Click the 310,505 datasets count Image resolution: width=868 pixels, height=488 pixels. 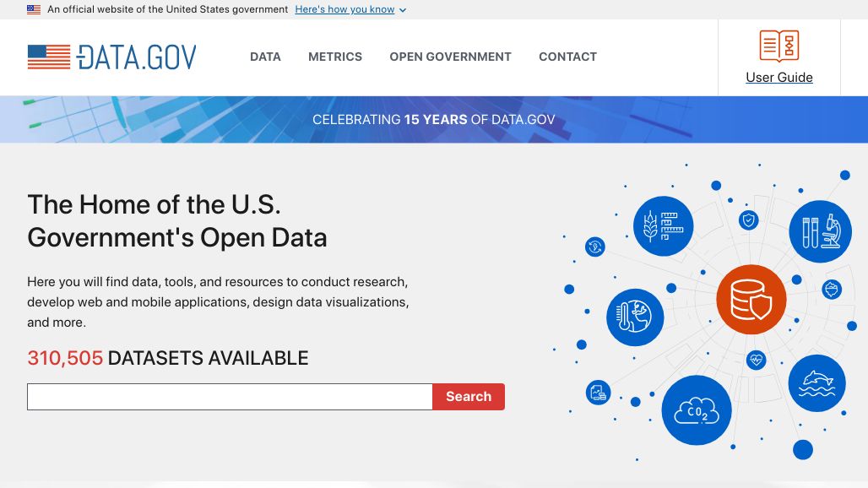coord(65,358)
